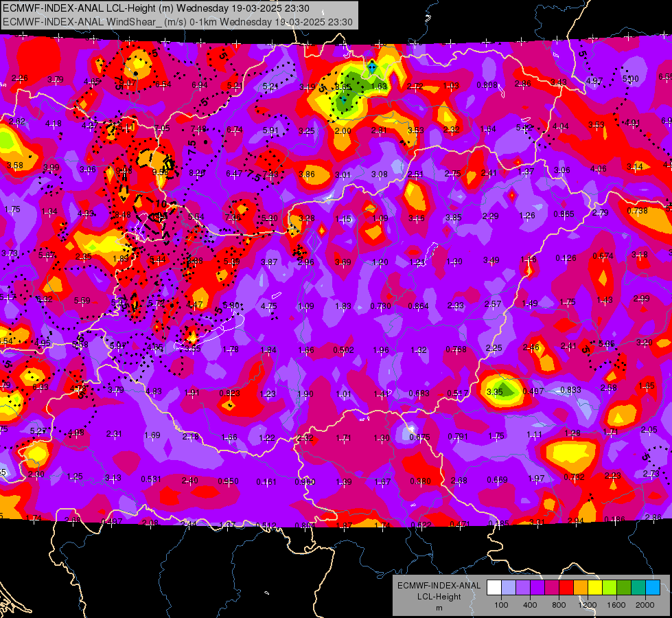672x618 pixels.
Task: Click the grid value 0.768
Action: pyautogui.click(x=456, y=349)
